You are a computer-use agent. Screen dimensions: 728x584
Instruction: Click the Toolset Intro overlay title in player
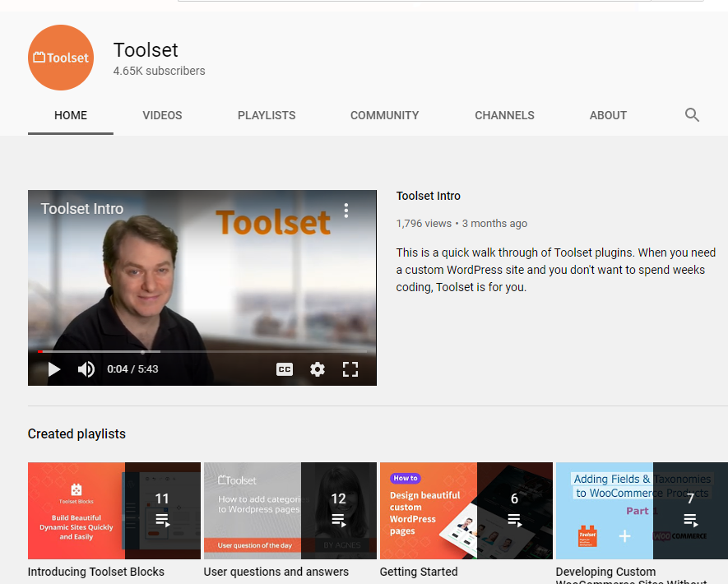(81, 209)
